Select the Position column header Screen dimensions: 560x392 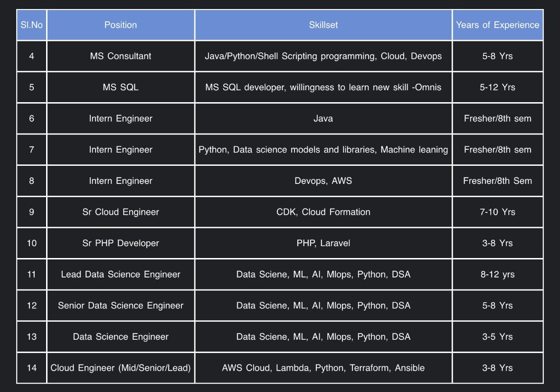(121, 25)
